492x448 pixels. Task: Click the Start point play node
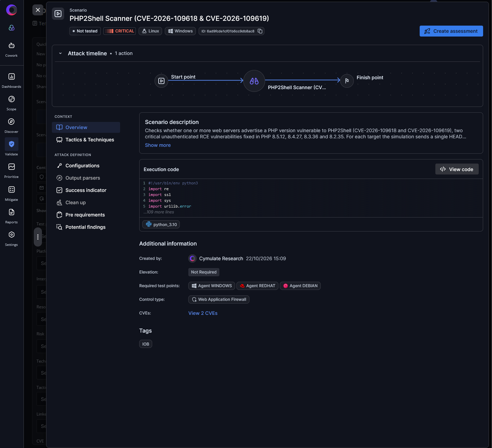coord(161,81)
